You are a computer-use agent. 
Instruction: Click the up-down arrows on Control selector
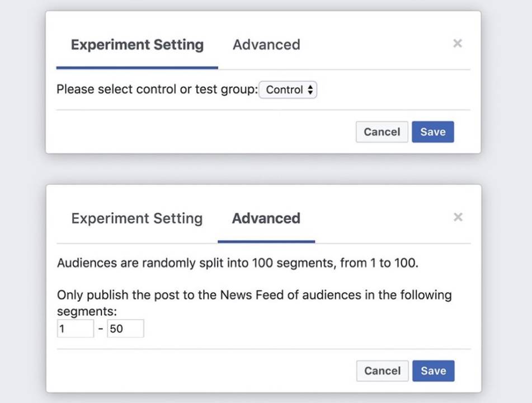310,90
